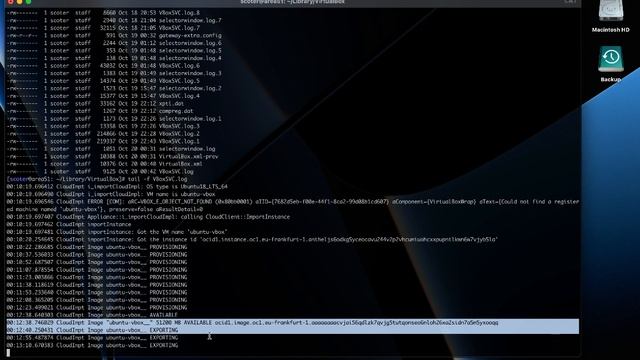Select the Backup icon label text

point(611,79)
